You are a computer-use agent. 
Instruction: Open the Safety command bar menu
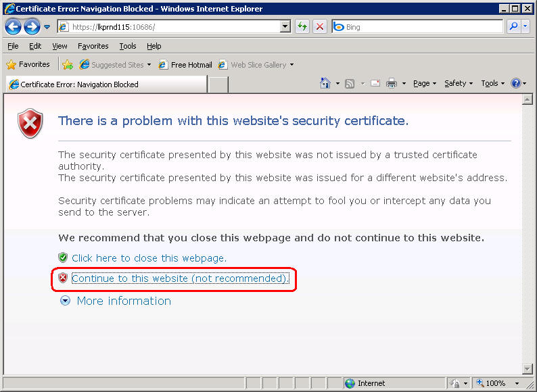tap(459, 83)
